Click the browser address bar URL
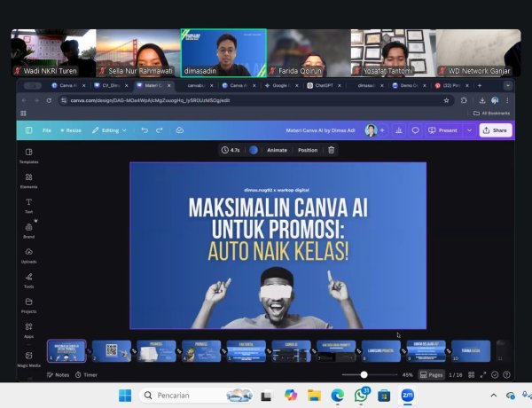Viewport: 532px width, 408px height. tap(151, 100)
